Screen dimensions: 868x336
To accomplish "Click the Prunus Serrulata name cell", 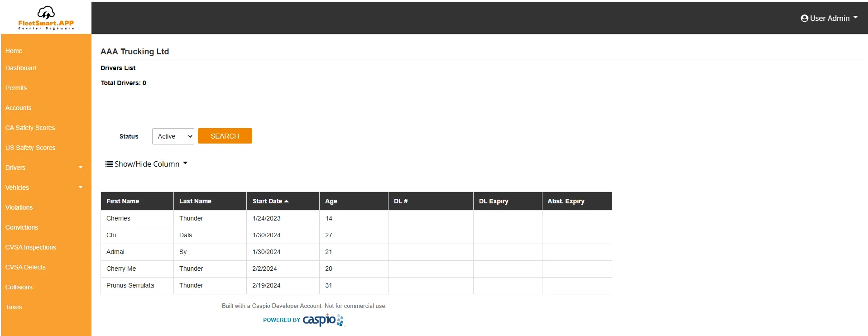I will coord(137,285).
